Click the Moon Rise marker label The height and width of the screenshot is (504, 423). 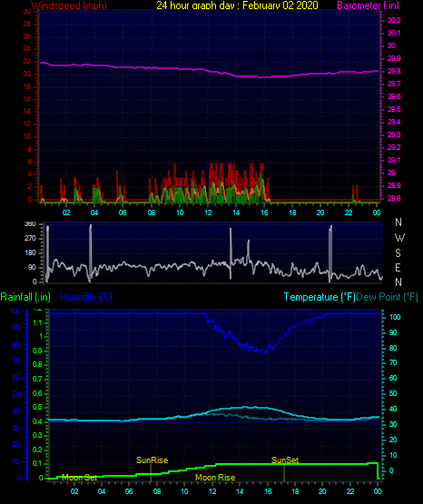215,478
